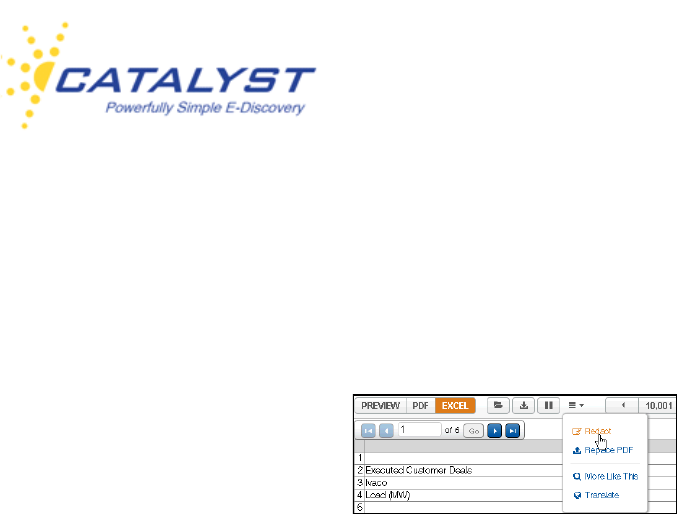Click the download icon button
This screenshot has width=677, height=514.
click(523, 406)
